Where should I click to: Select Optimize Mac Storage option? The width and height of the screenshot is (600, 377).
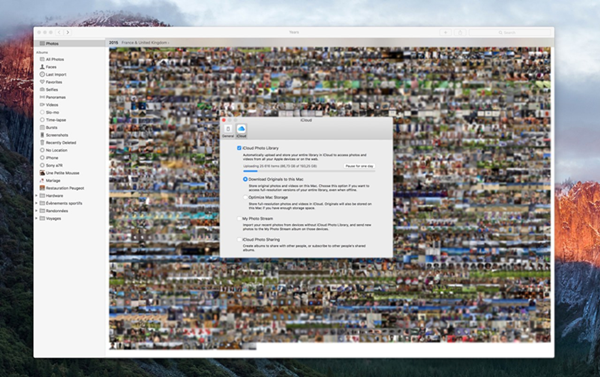tap(245, 197)
